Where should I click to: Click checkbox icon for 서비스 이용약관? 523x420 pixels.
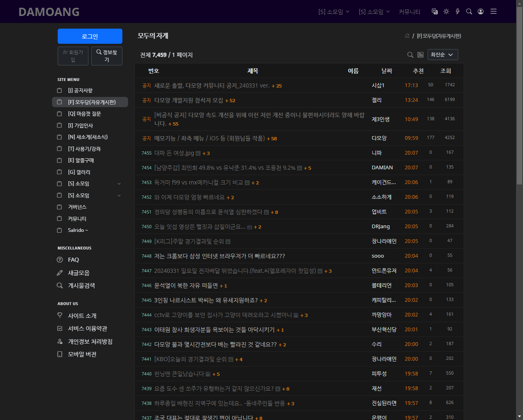pos(60,328)
